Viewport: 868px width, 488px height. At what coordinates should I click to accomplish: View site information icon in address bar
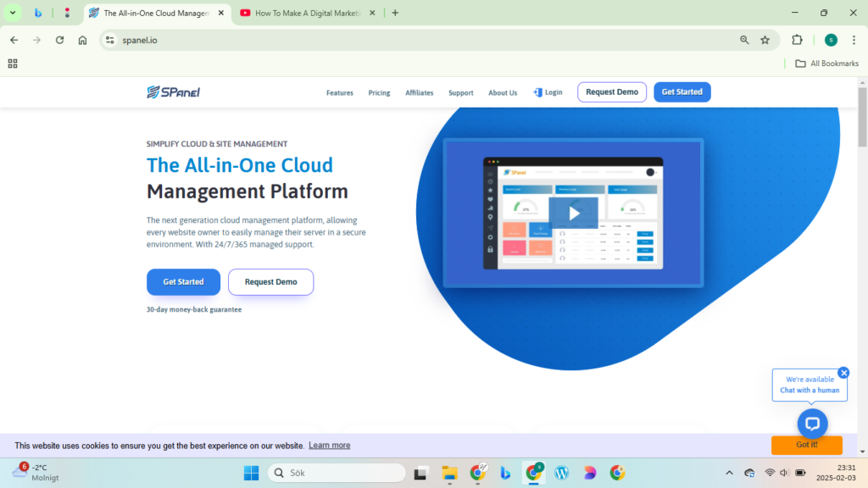click(x=110, y=40)
